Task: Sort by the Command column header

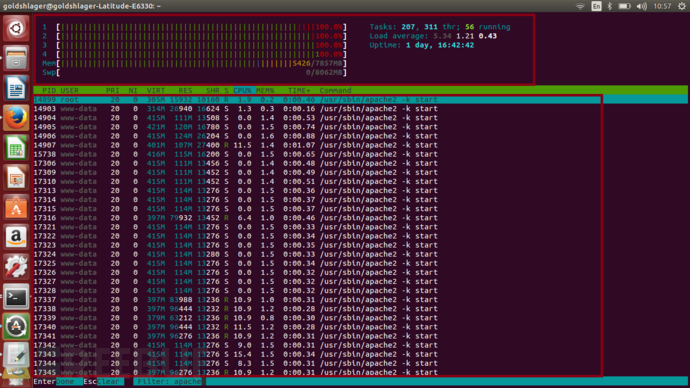Action: point(335,90)
